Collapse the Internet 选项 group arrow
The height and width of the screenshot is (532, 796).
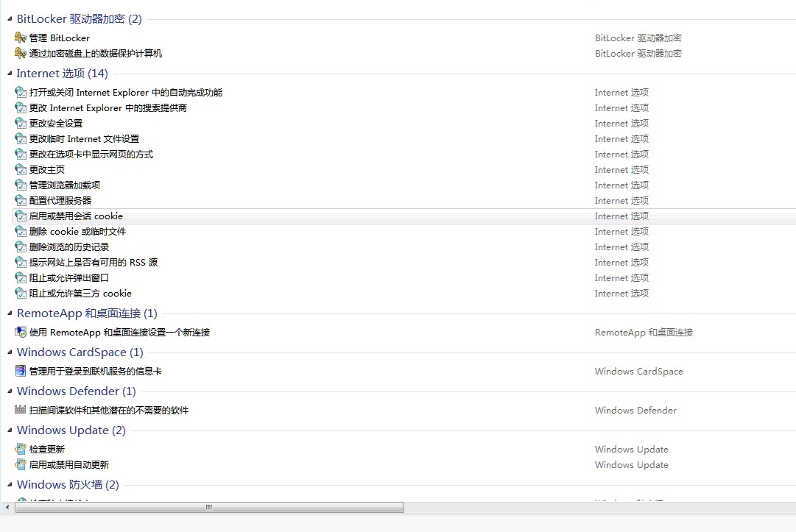click(x=10, y=74)
